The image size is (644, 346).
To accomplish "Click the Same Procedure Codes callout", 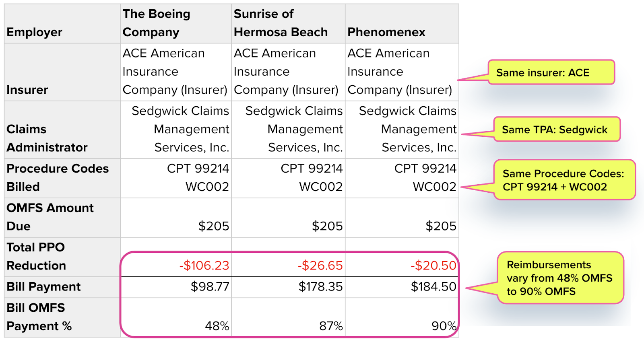I will pyautogui.click(x=564, y=180).
